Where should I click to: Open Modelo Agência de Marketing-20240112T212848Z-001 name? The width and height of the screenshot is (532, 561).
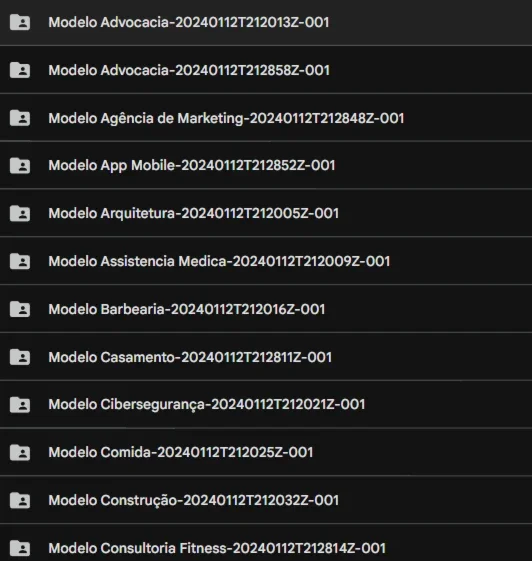point(226,118)
